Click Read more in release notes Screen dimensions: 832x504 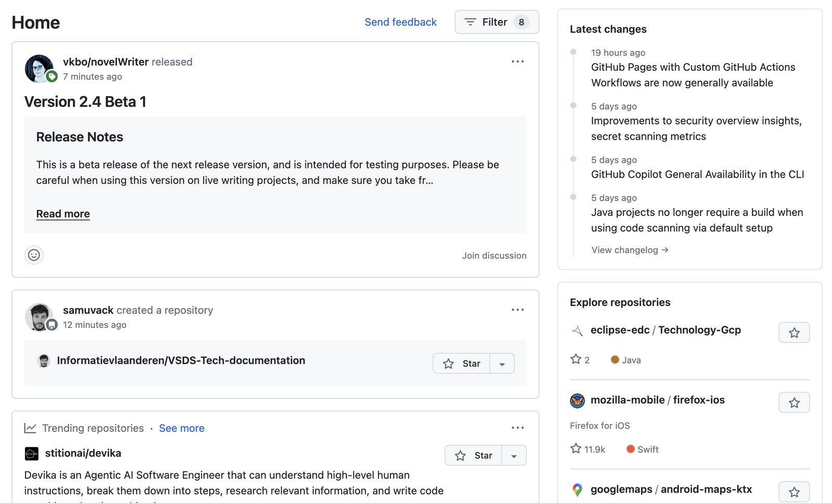[x=63, y=214]
